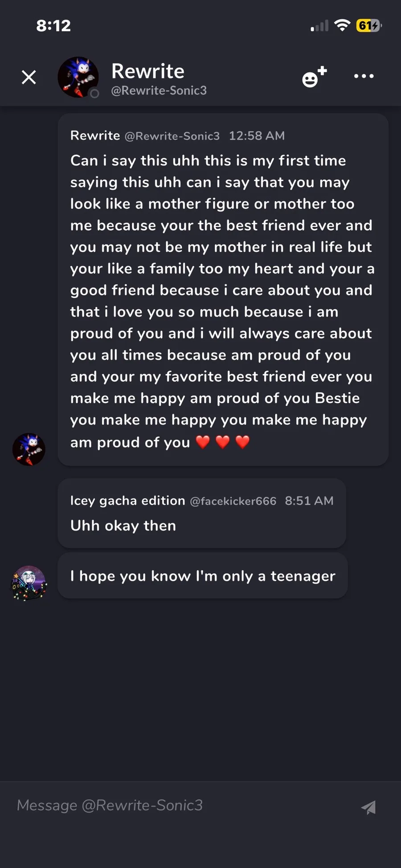Tap the Sonic avatar beside Rewrite's message
Screen dimensions: 401x868
(x=29, y=449)
